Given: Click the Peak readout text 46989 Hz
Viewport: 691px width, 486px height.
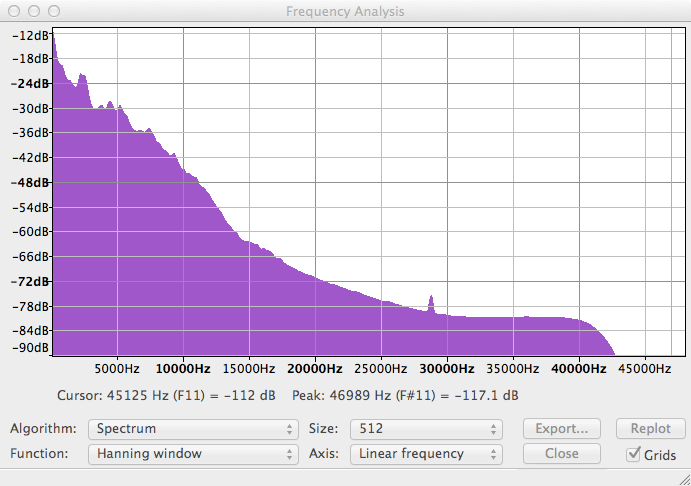Looking at the screenshot, I should (x=405, y=396).
